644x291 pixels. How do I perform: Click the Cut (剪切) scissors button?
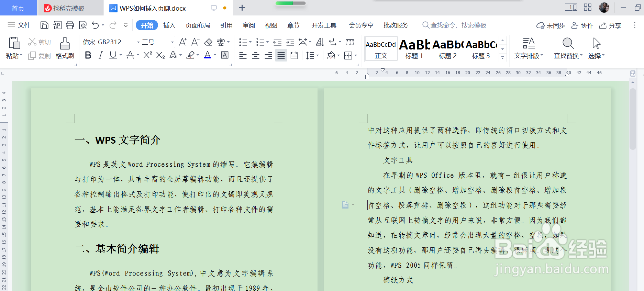click(x=39, y=42)
